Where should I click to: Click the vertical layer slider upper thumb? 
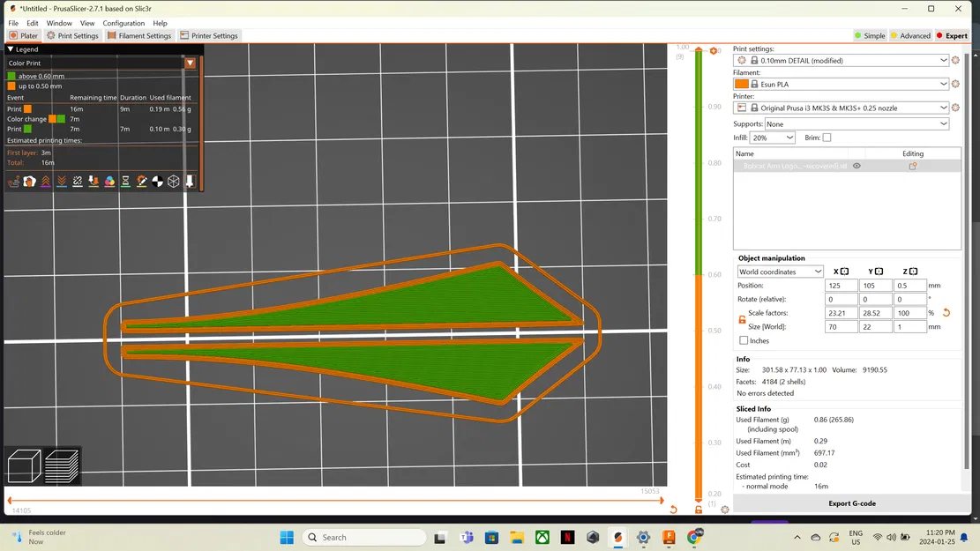pyautogui.click(x=699, y=50)
